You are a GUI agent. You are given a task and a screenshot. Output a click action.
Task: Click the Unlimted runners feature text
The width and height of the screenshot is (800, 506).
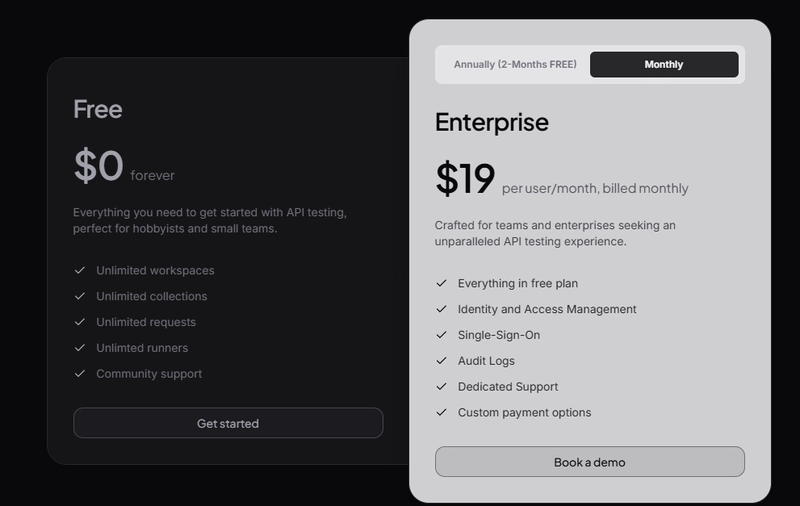pos(142,348)
